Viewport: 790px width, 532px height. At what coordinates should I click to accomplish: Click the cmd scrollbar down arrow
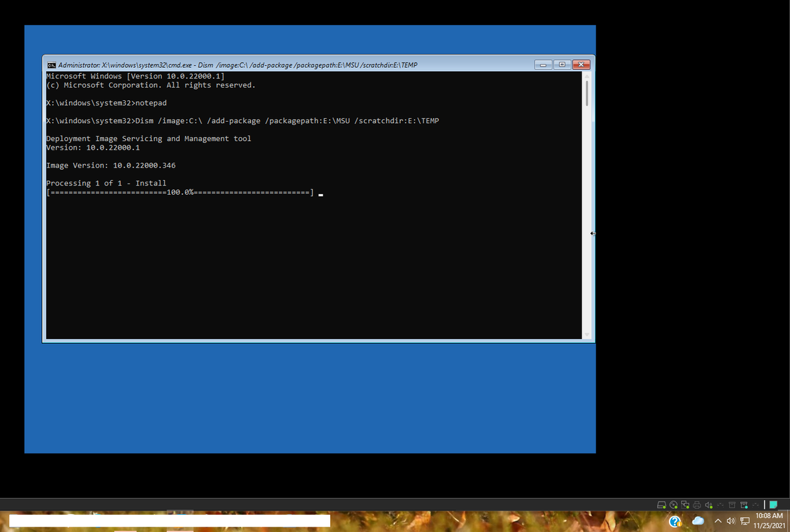[x=587, y=334]
